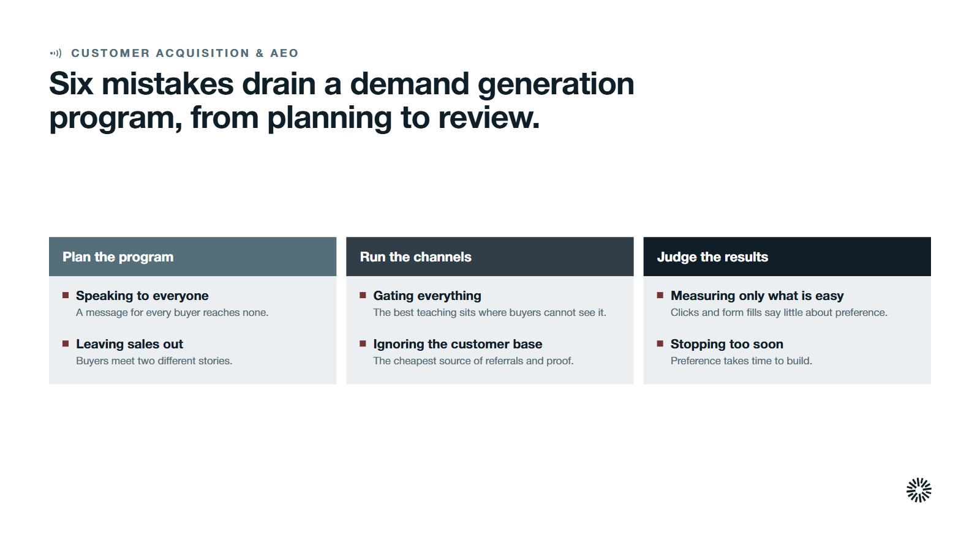This screenshot has height=551, width=980.
Task: Select the 'Plan the program' header
Action: coord(192,257)
